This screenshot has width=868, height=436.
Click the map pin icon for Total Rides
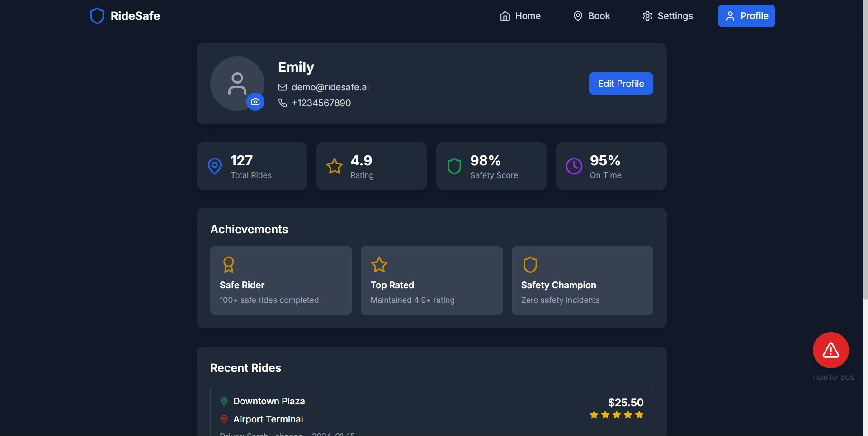(215, 166)
